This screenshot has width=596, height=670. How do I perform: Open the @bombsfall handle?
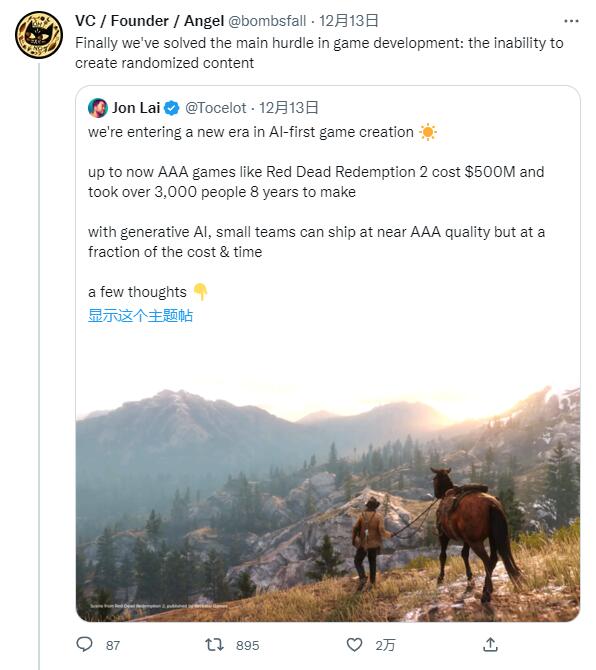pyautogui.click(x=267, y=21)
